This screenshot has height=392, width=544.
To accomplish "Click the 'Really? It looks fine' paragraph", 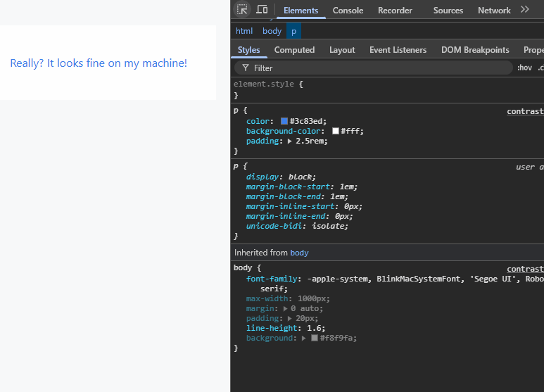I will tap(99, 63).
